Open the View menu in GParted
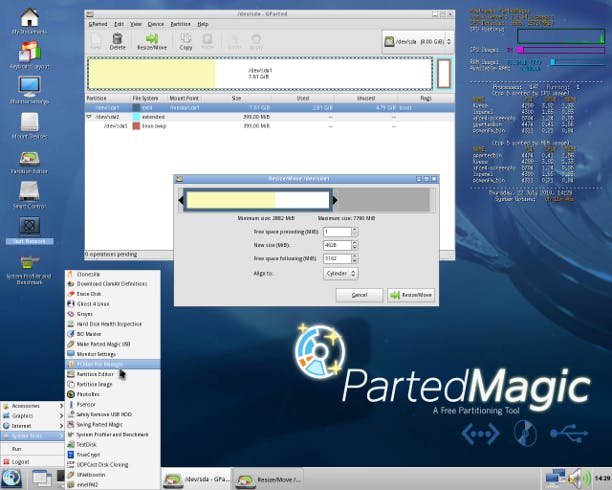Screen dimensions: 612x490 coord(135,24)
